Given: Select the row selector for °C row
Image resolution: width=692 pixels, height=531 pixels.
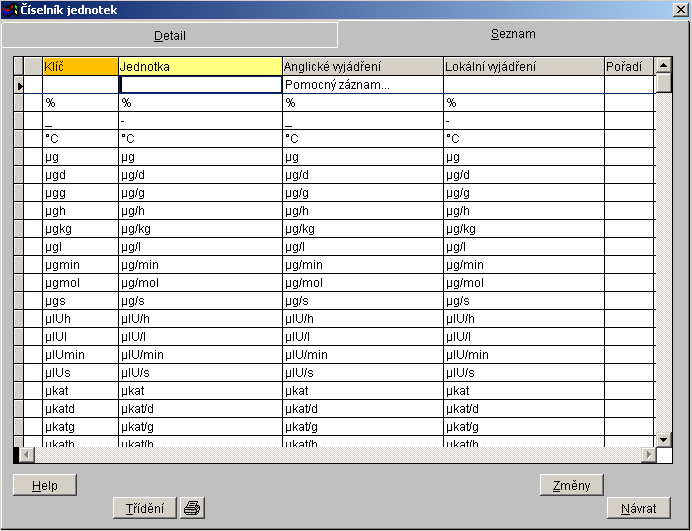Looking at the screenshot, I should pos(19,139).
